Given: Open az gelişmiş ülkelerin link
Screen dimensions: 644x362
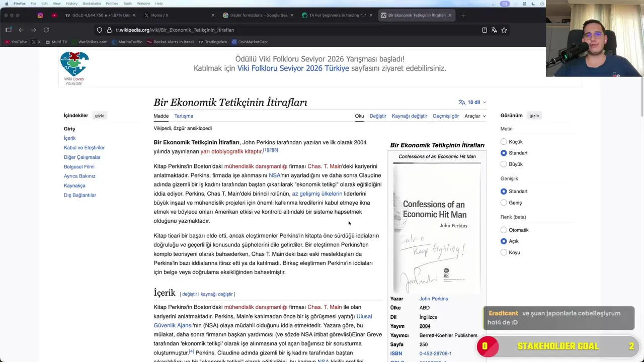Looking at the screenshot, I should coord(317,194).
